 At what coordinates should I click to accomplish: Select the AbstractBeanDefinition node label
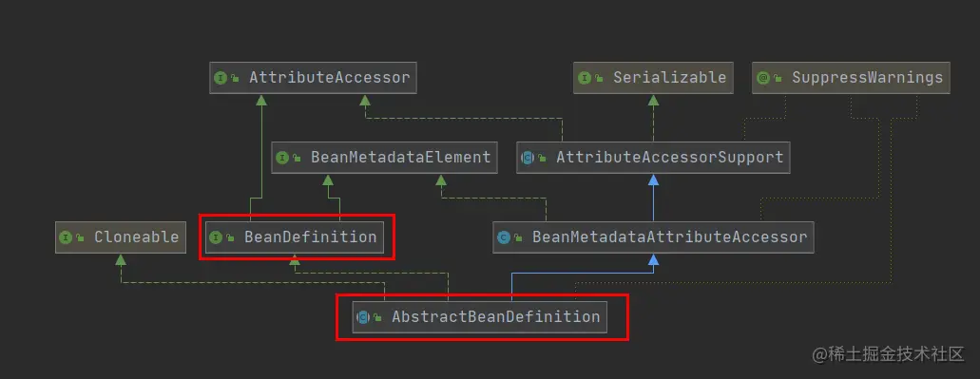pyautogui.click(x=495, y=317)
